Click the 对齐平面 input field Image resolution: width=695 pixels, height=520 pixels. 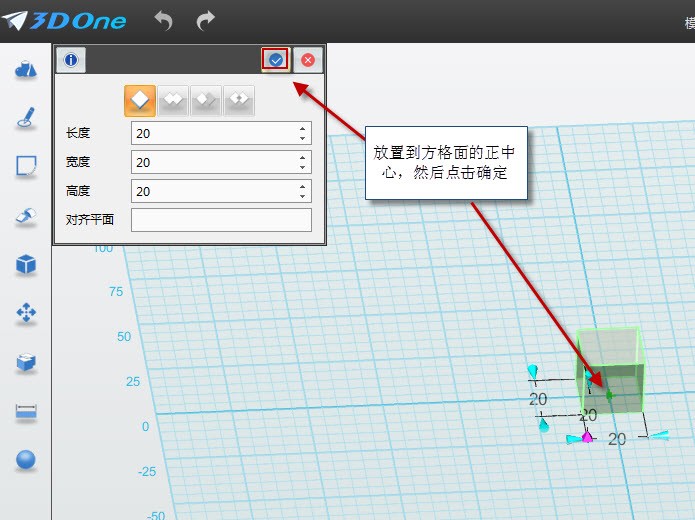[221, 220]
